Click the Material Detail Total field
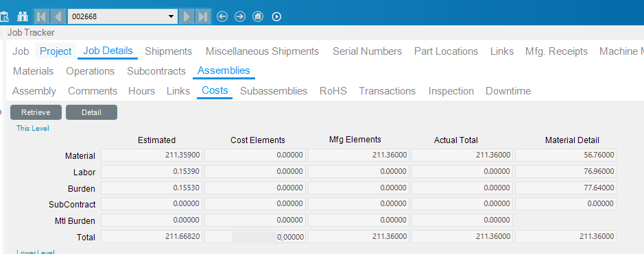The height and width of the screenshot is (254, 644). [566, 236]
